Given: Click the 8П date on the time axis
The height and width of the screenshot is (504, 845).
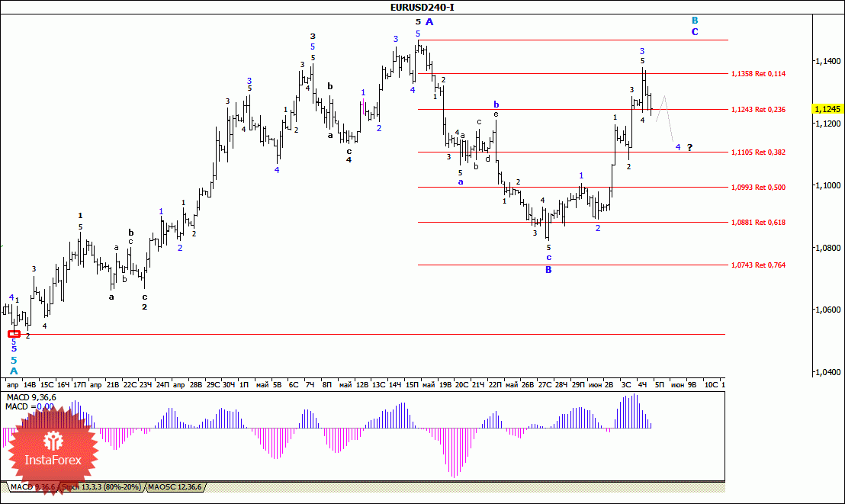Looking at the screenshot, I should click(327, 385).
